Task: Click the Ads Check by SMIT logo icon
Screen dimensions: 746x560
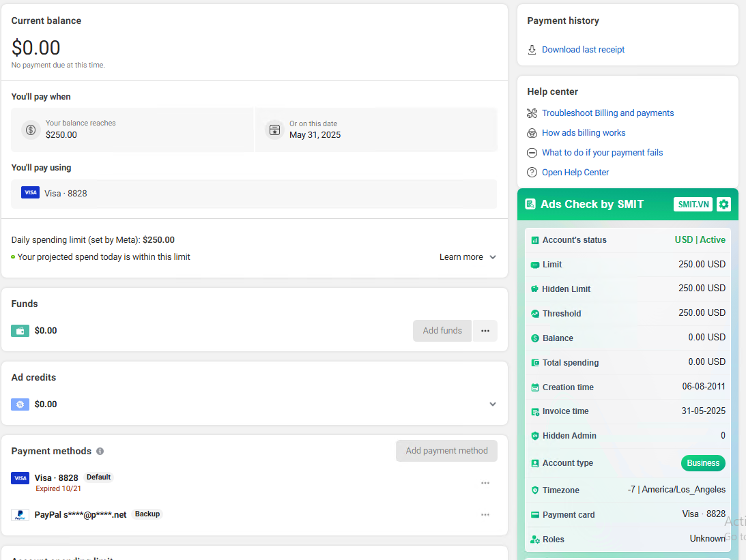Action: click(x=530, y=205)
